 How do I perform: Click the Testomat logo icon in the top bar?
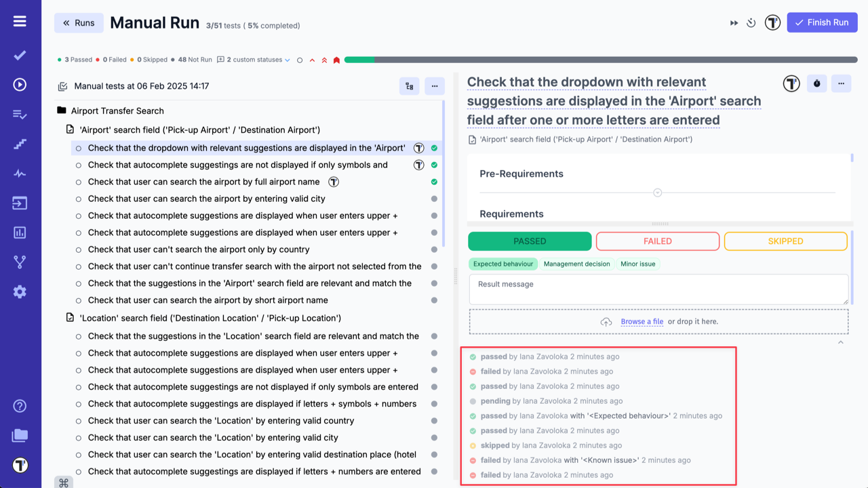[x=772, y=22]
